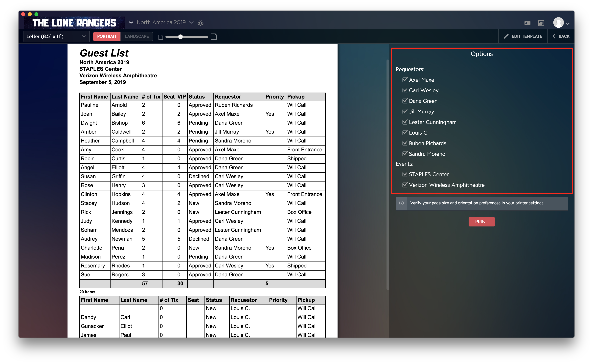Click the printer settings verification notice

[x=481, y=203]
